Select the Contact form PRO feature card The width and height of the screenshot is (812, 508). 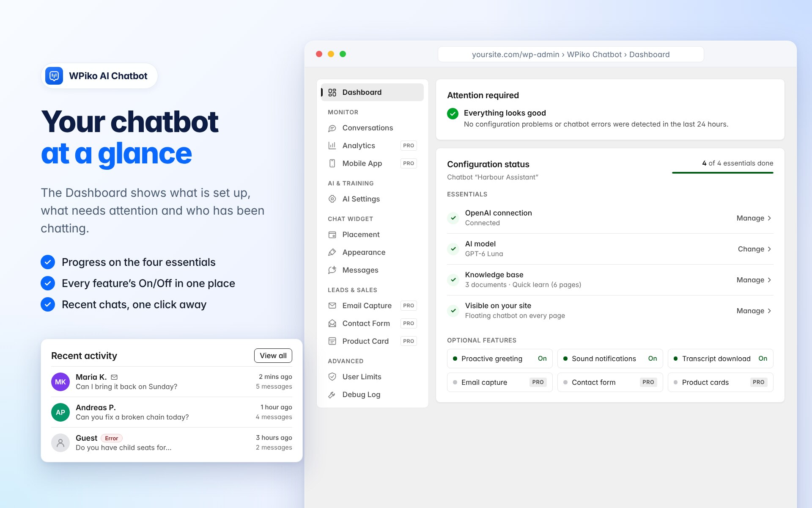pyautogui.click(x=610, y=382)
